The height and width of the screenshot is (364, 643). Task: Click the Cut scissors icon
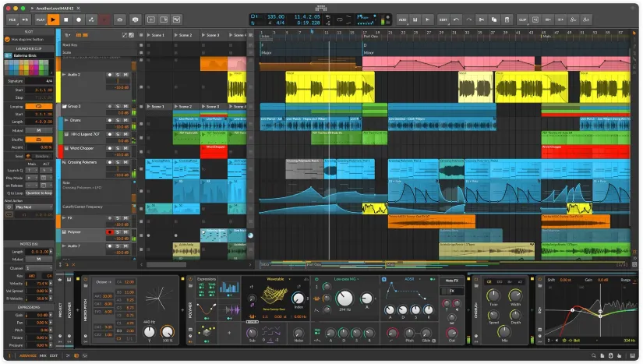[482, 19]
